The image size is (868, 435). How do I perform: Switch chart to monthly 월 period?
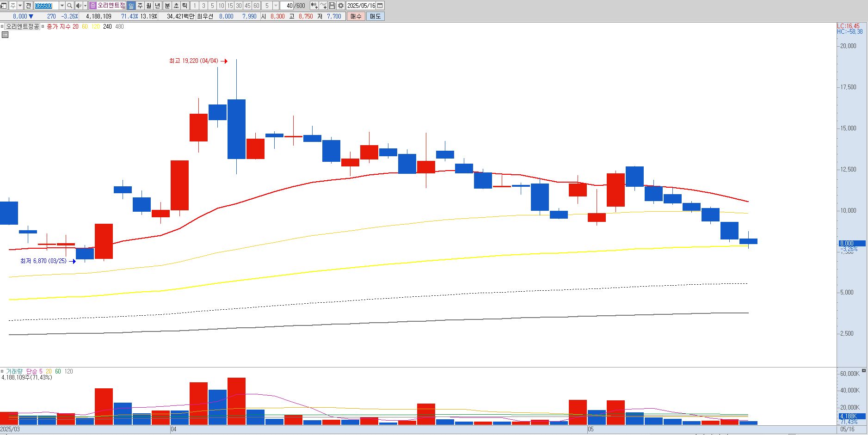(x=148, y=6)
